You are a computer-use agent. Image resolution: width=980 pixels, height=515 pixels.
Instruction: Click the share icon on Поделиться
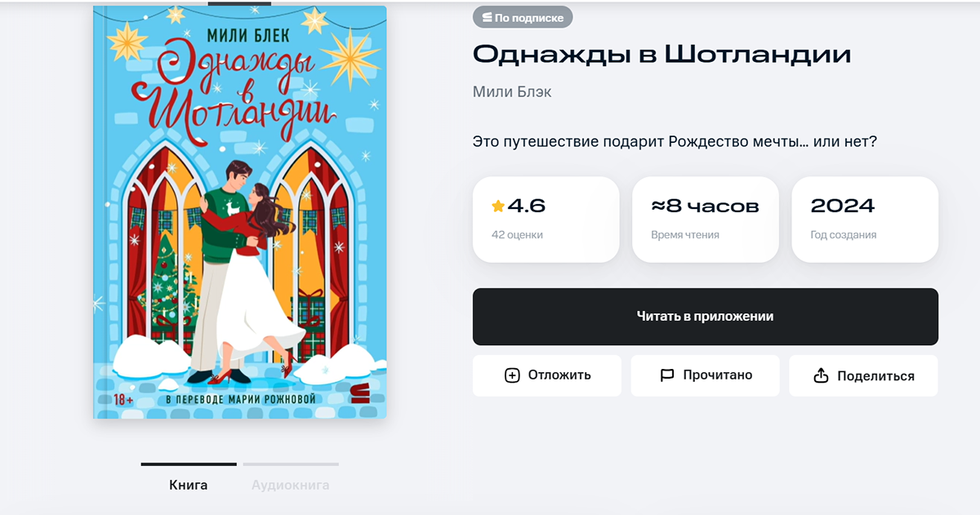point(822,375)
